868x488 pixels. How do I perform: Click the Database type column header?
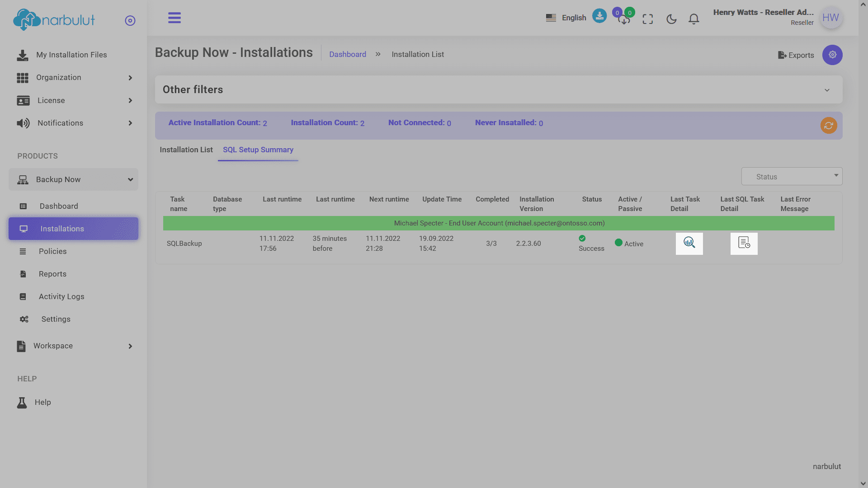(x=227, y=204)
